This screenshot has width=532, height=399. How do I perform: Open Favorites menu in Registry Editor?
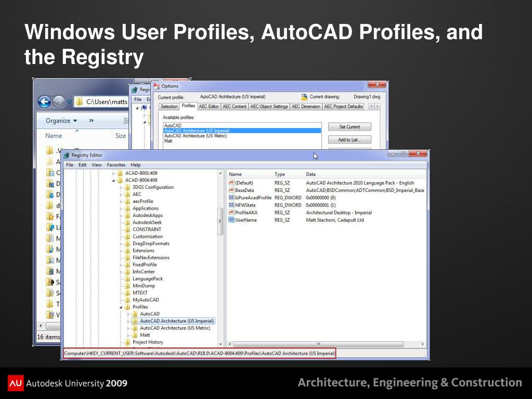click(x=116, y=165)
